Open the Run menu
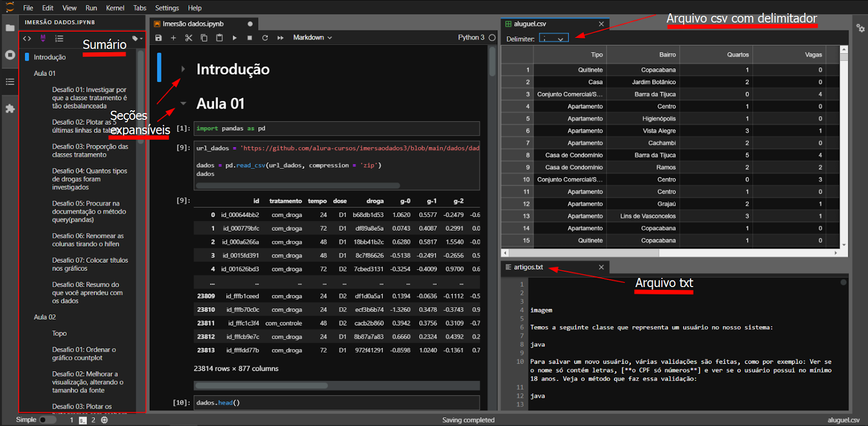The height and width of the screenshot is (426, 868). click(91, 8)
